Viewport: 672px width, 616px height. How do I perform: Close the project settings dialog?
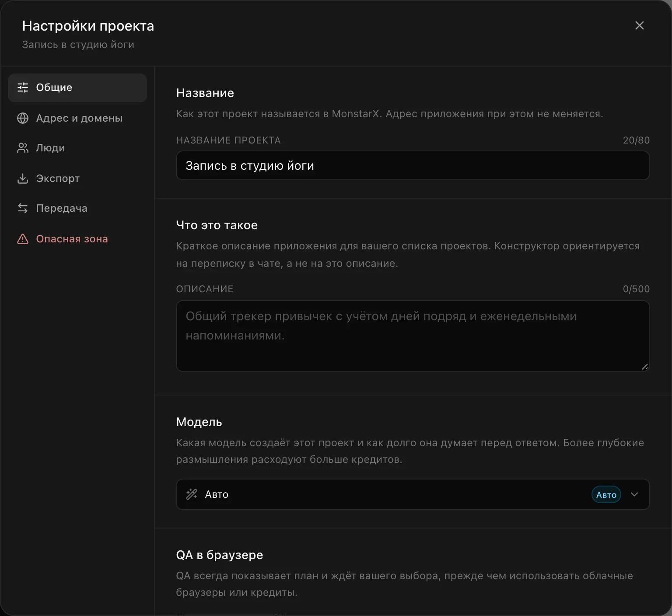pos(640,25)
